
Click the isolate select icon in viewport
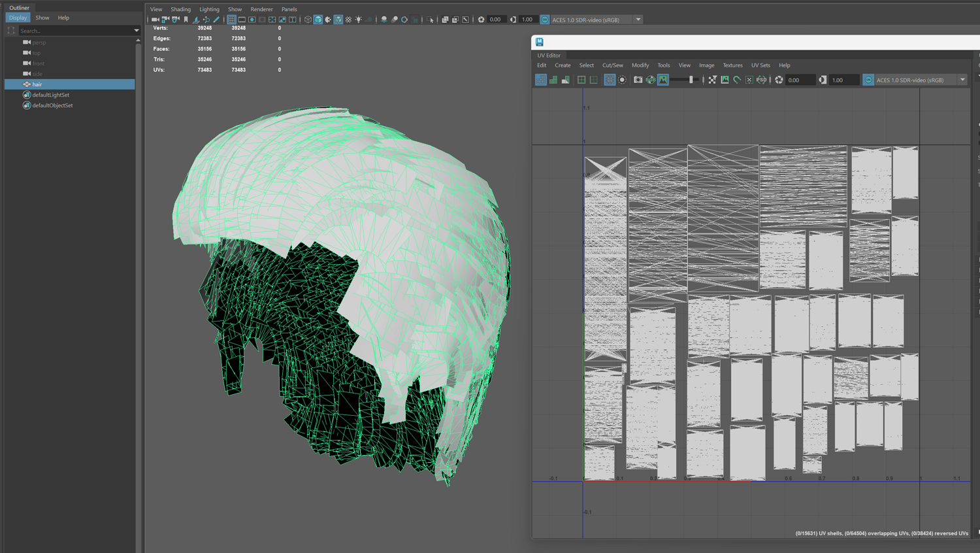430,20
